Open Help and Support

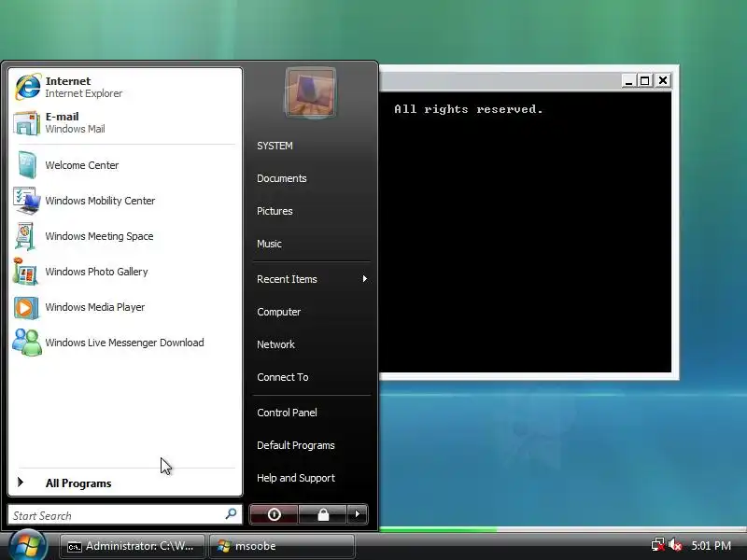click(296, 478)
